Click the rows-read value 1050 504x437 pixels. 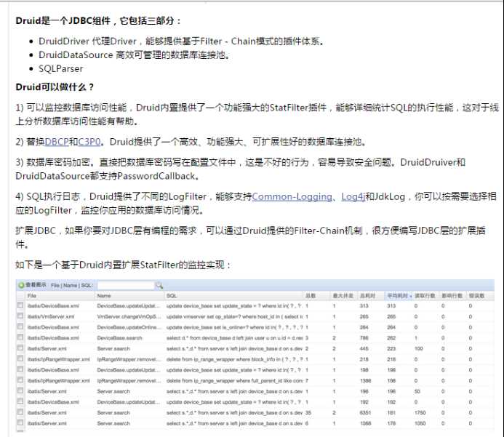pyautogui.click(x=420, y=423)
